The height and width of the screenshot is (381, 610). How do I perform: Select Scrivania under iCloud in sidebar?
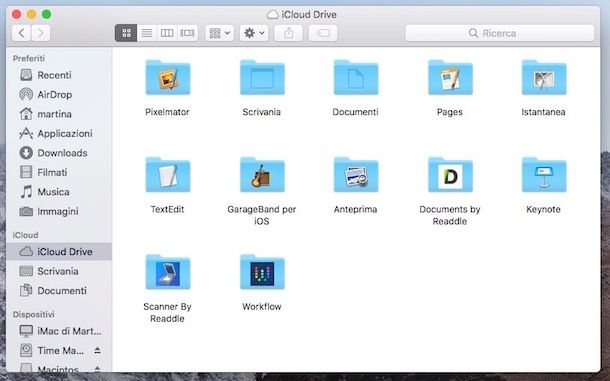click(x=59, y=271)
